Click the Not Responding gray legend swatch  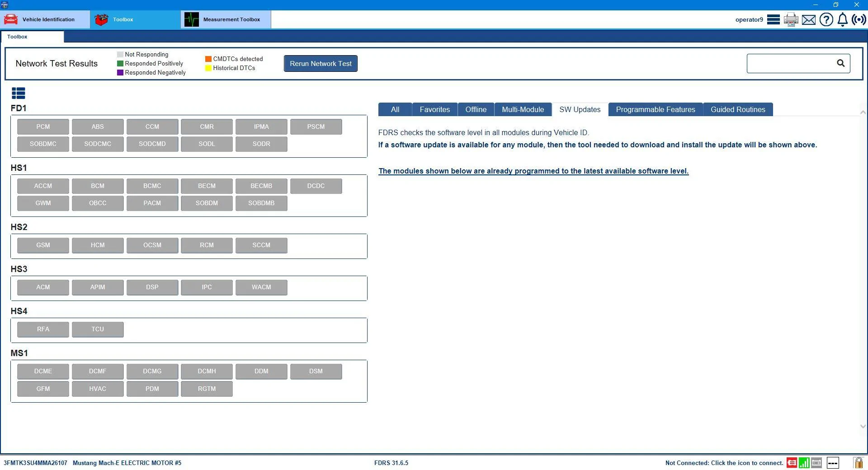120,54
